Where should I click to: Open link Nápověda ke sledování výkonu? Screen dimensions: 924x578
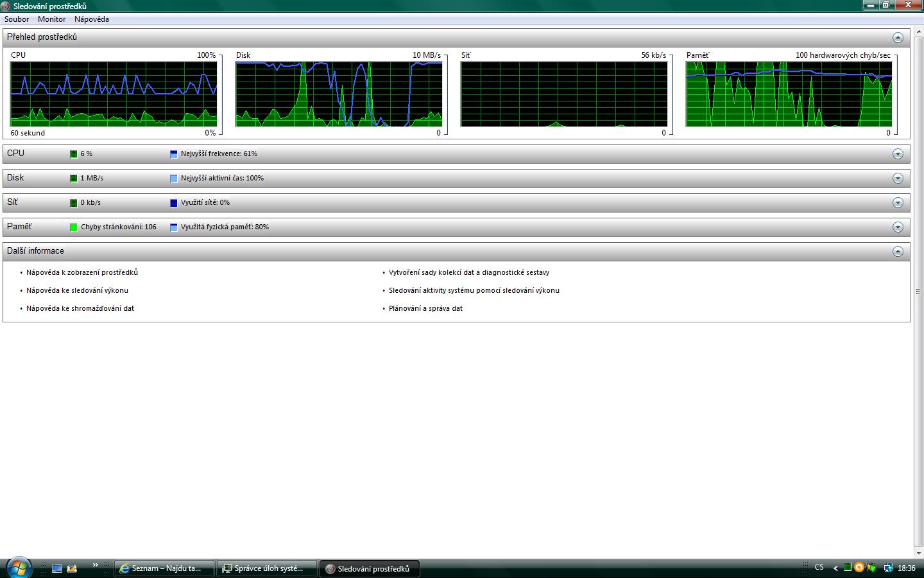pyautogui.click(x=77, y=290)
